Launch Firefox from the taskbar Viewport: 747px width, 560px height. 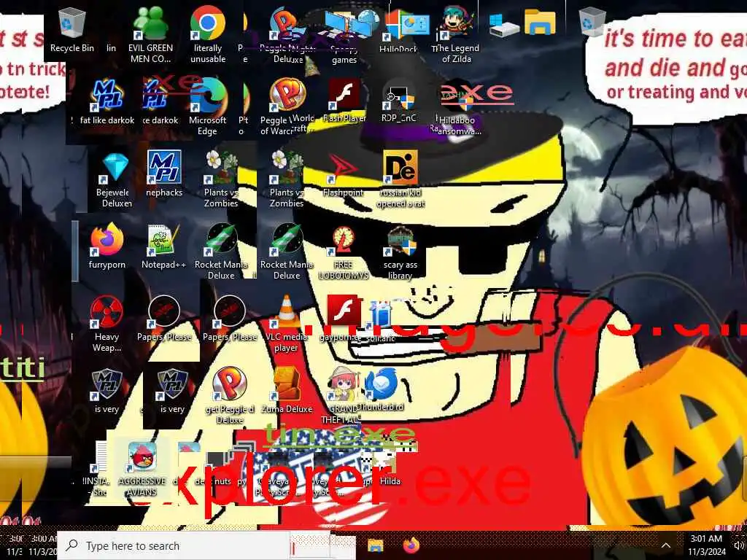pyautogui.click(x=411, y=545)
